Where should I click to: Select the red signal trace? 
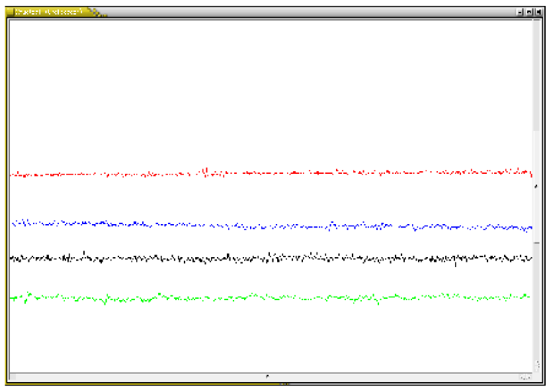coord(271,173)
